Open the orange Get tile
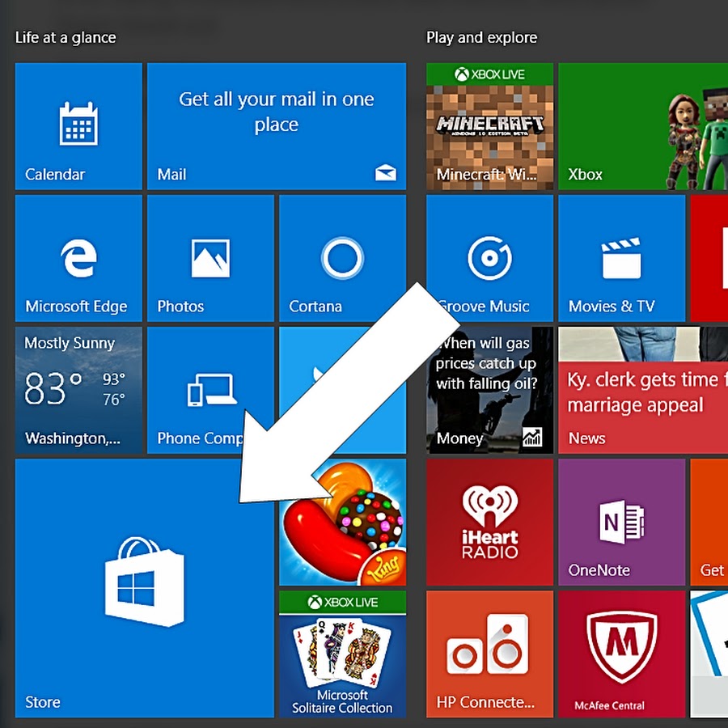 (709, 523)
